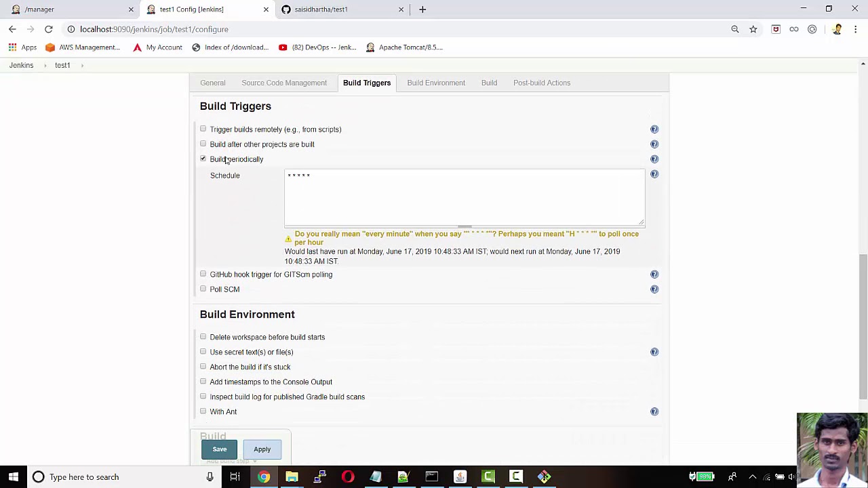
Task: Jump to the Build tab
Action: click(x=489, y=83)
